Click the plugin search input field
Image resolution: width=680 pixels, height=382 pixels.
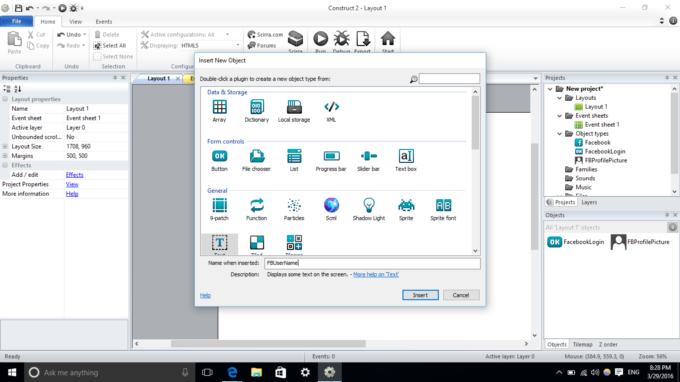[x=449, y=78]
